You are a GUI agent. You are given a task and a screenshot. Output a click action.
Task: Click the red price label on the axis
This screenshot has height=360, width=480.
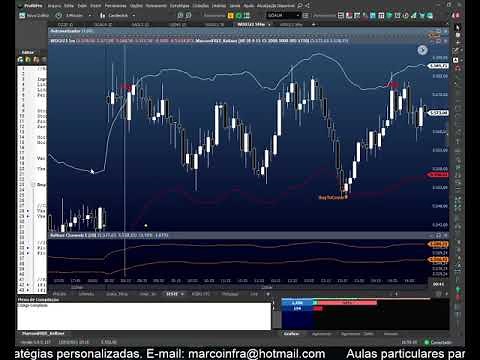pyautogui.click(x=438, y=175)
